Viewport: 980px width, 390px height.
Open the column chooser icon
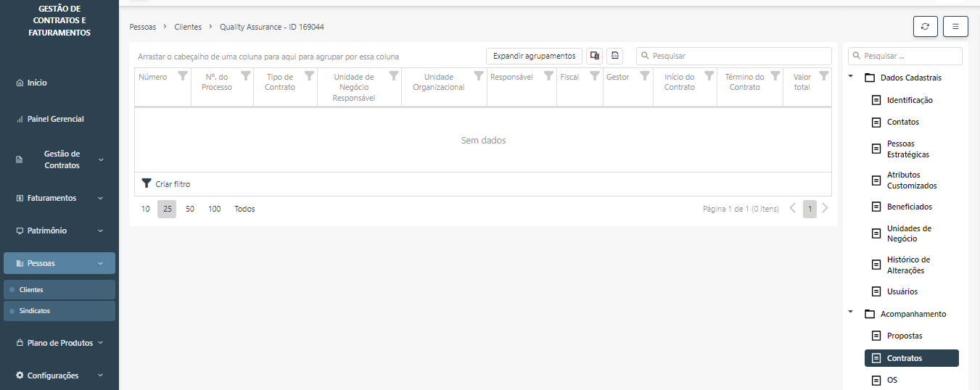[594, 56]
